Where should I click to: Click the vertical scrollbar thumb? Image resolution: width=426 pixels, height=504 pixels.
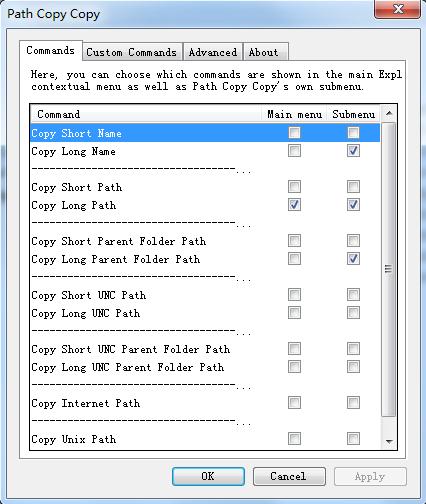tap(388, 269)
